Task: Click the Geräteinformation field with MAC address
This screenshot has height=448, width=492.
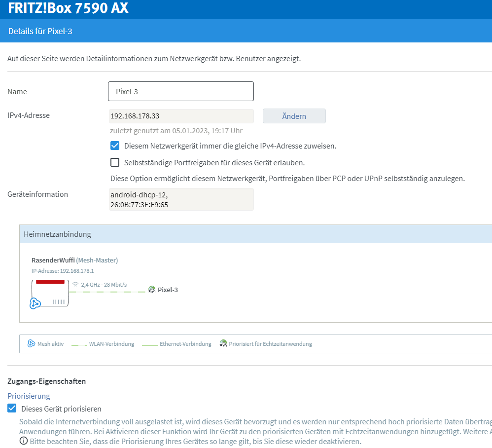Action: coord(181,199)
